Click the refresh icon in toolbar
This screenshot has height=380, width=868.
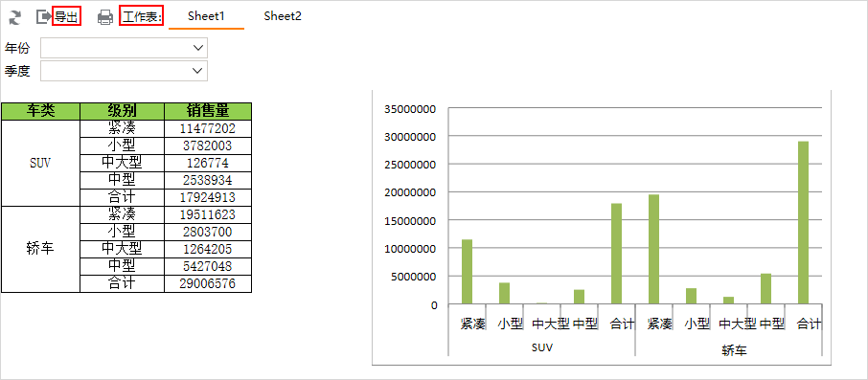(x=15, y=17)
